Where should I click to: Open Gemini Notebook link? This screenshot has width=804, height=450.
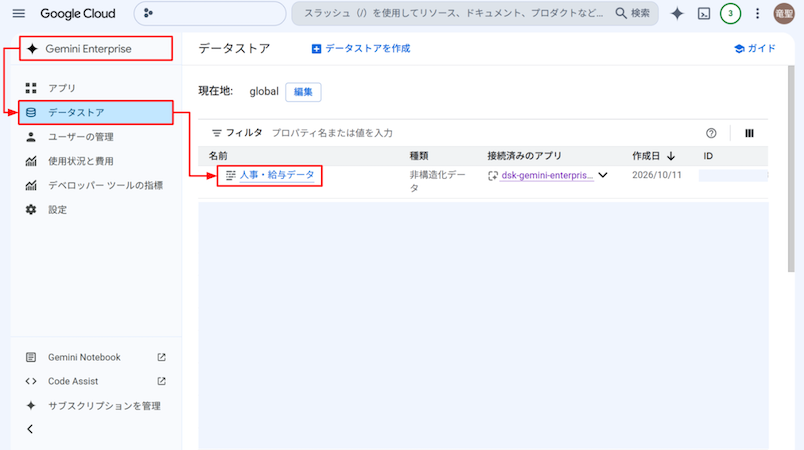click(x=84, y=357)
